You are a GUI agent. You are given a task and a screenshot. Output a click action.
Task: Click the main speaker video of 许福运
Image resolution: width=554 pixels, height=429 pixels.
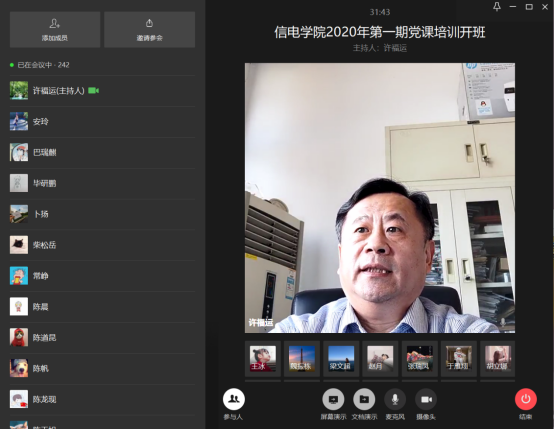tap(380, 198)
